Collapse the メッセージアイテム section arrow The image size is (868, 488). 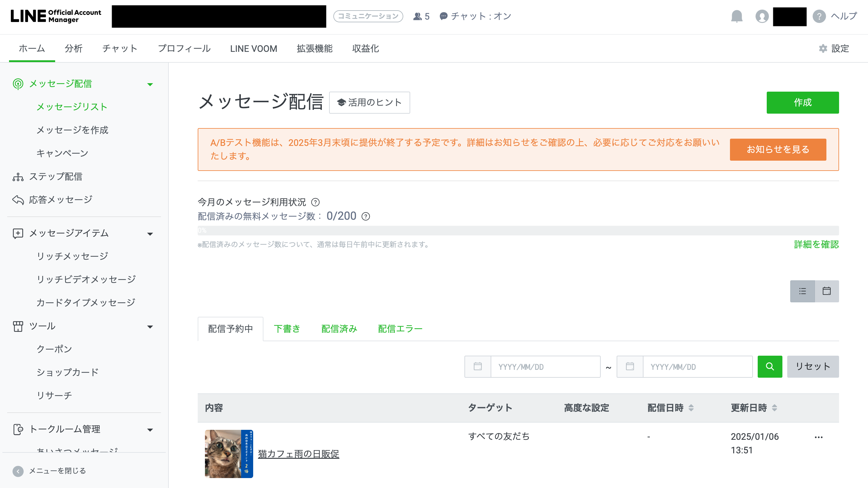tap(150, 234)
